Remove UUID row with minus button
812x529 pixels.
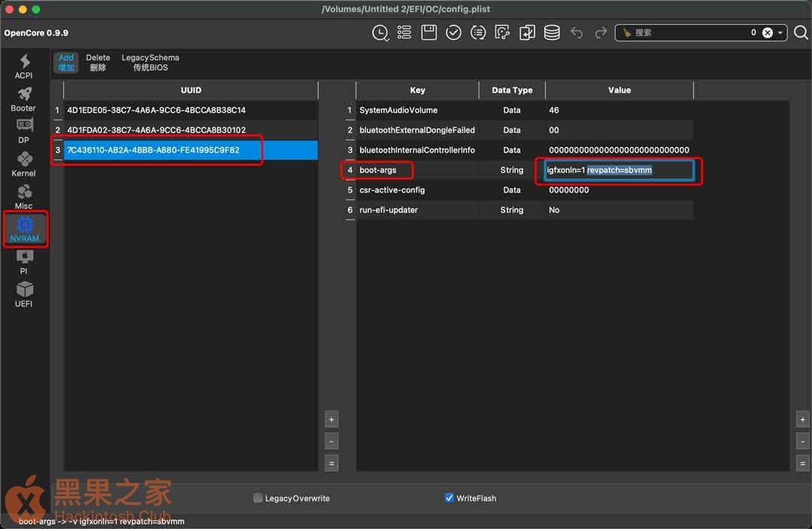pos(332,442)
